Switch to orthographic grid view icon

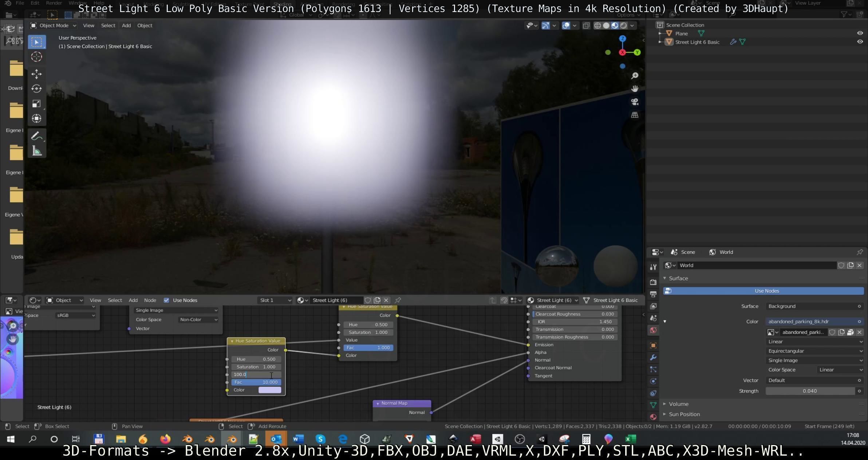635,115
